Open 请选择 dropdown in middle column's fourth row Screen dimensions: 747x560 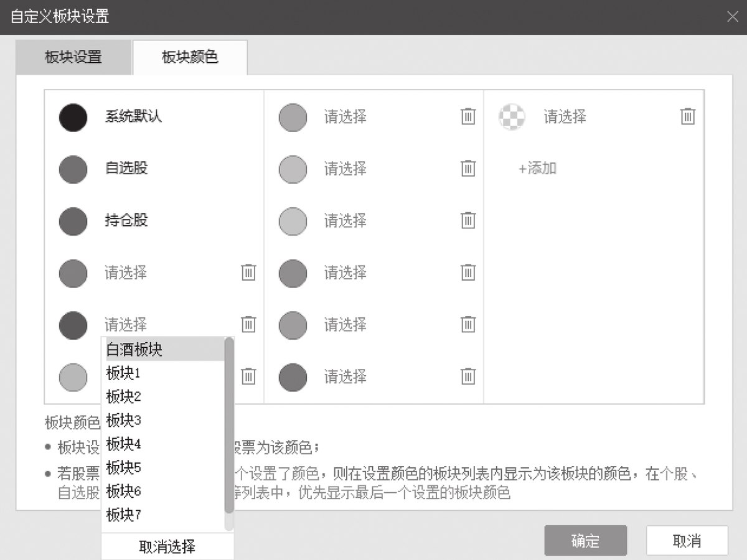(x=345, y=273)
